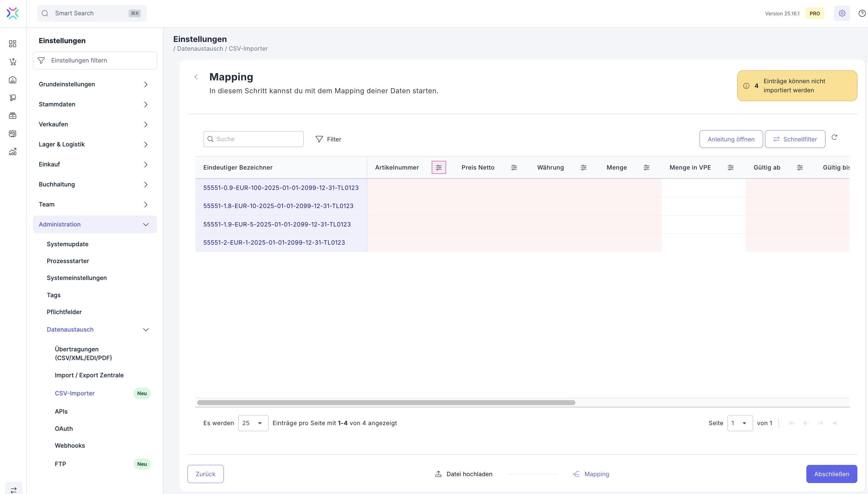Viewport: 868px width, 494px height.
Task: Click the Anleitung öffnen button
Action: (731, 139)
